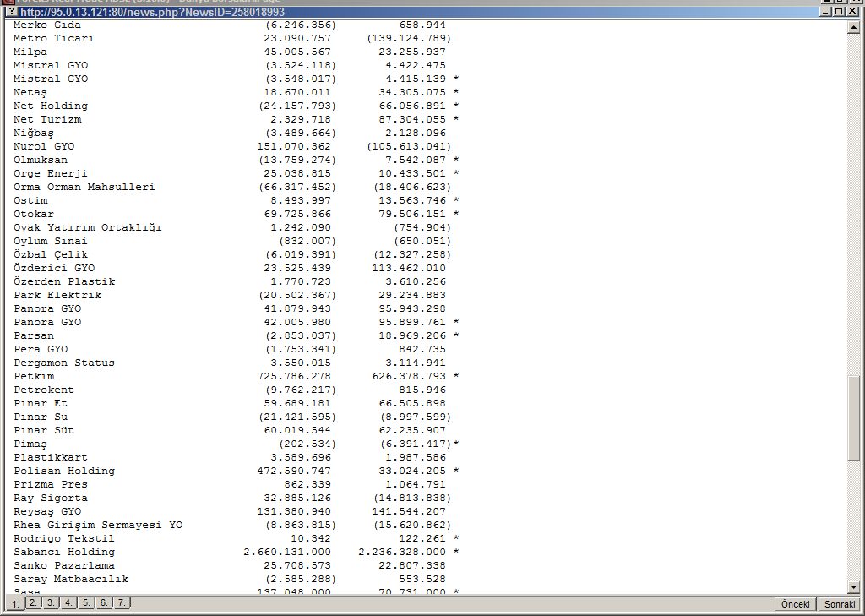The image size is (865, 616).
Task: Select the Polisan Holding row name
Action: coord(64,471)
